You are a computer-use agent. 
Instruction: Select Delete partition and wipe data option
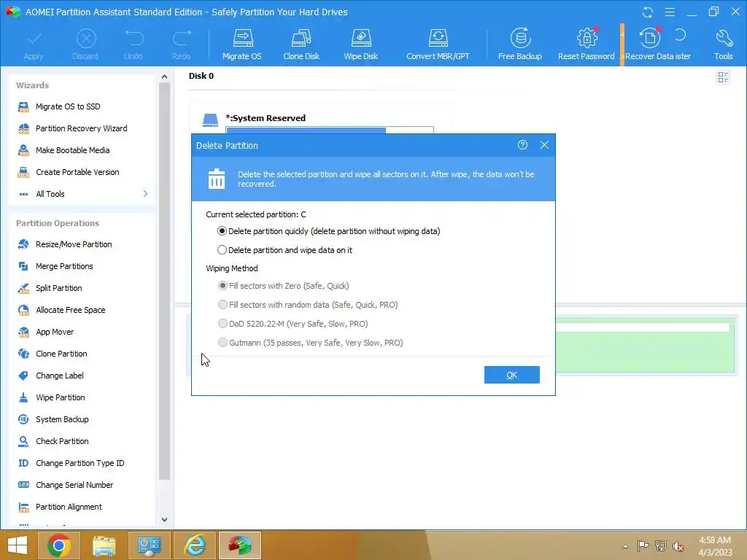point(285,250)
